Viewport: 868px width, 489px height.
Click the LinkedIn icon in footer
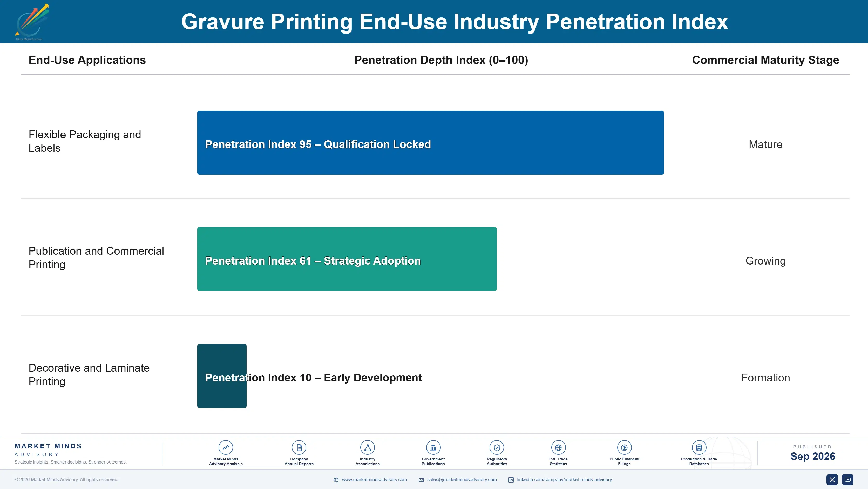(511, 480)
